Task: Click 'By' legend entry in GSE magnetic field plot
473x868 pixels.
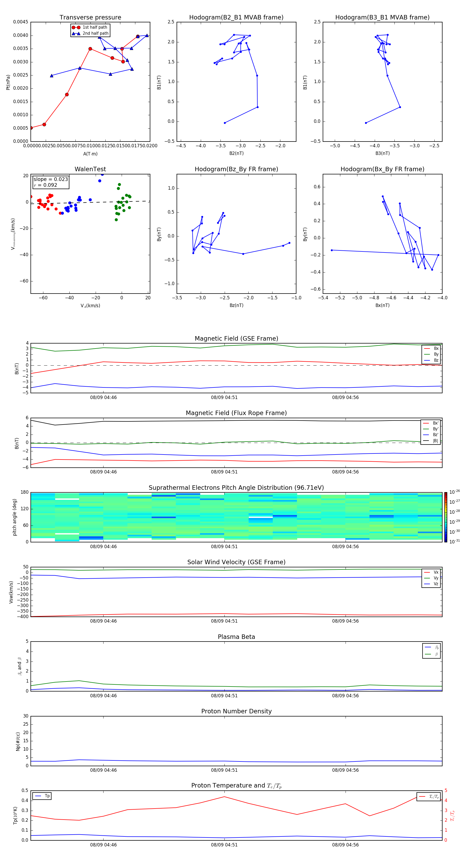Action: (x=431, y=355)
